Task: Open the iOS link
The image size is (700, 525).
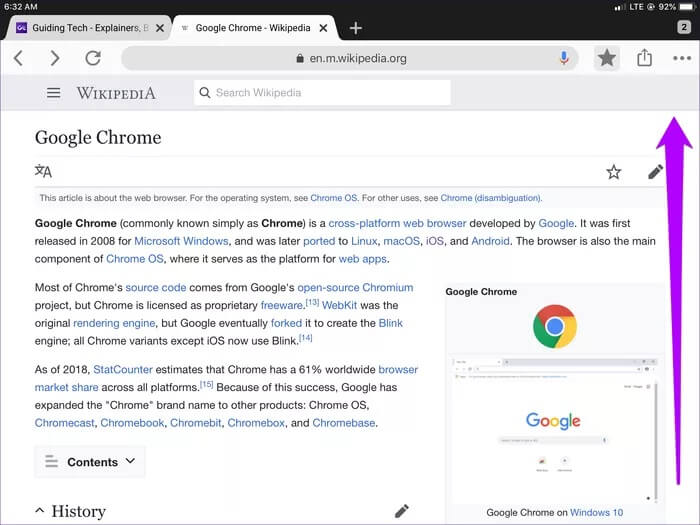Action: click(434, 241)
